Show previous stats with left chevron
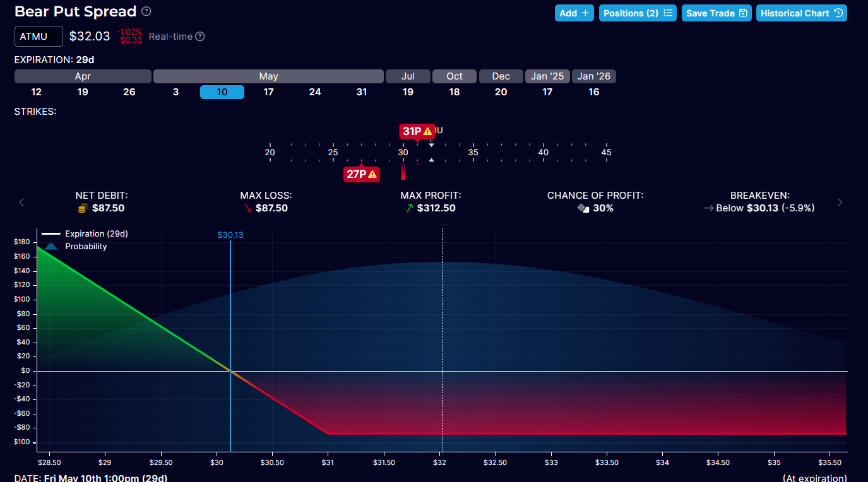 coord(21,203)
